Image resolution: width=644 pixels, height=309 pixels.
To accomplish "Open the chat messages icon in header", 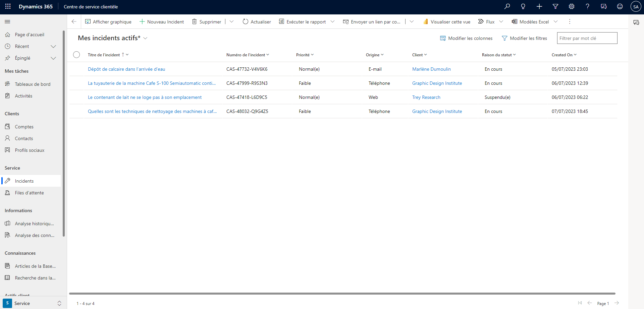I will click(x=604, y=6).
